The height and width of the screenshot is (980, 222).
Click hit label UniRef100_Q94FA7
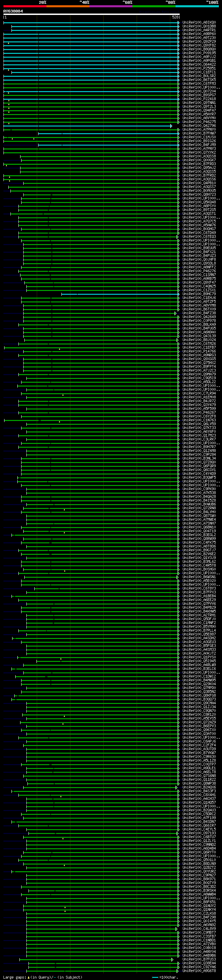coord(199,110)
